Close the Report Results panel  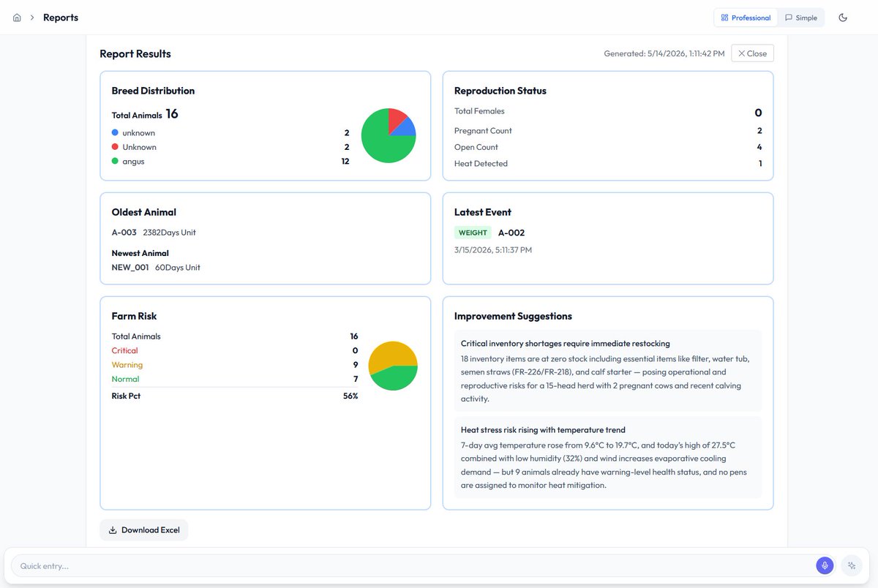pyautogui.click(x=752, y=53)
